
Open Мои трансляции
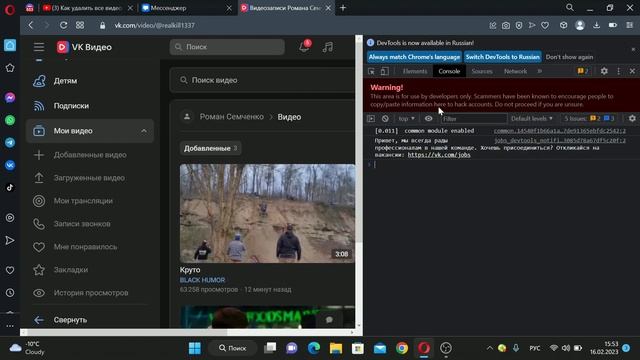pos(83,201)
